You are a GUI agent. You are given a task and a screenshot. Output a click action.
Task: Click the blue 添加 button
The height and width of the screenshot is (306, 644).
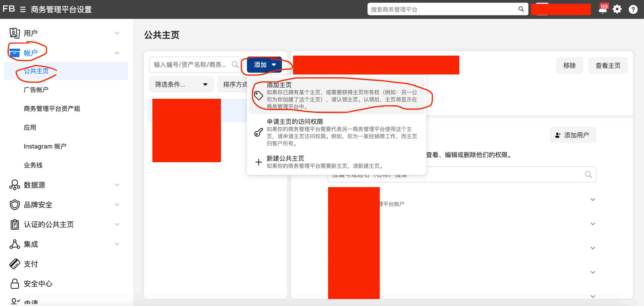pos(264,65)
